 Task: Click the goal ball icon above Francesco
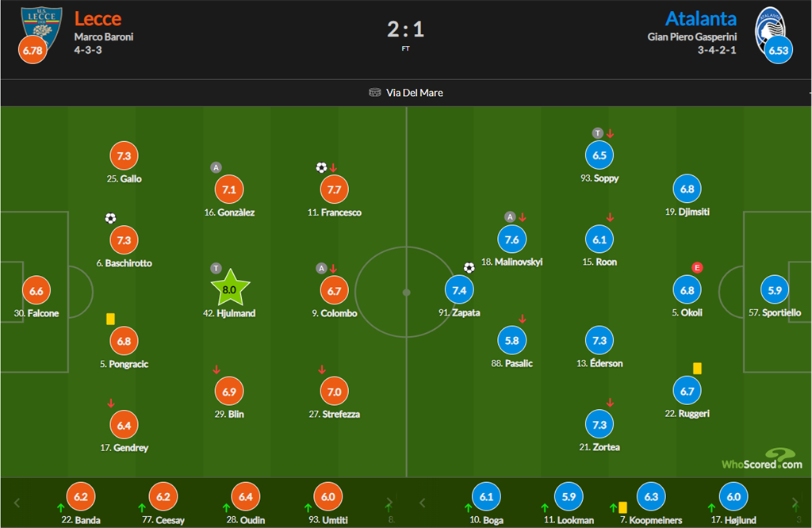[321, 168]
